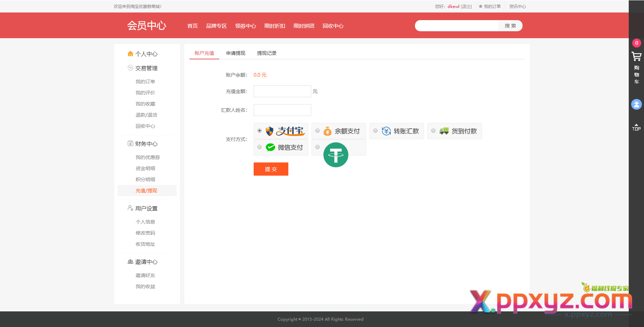Open 领券中心 in the navigation bar
Image resolution: width=644 pixels, height=327 pixels.
246,26
